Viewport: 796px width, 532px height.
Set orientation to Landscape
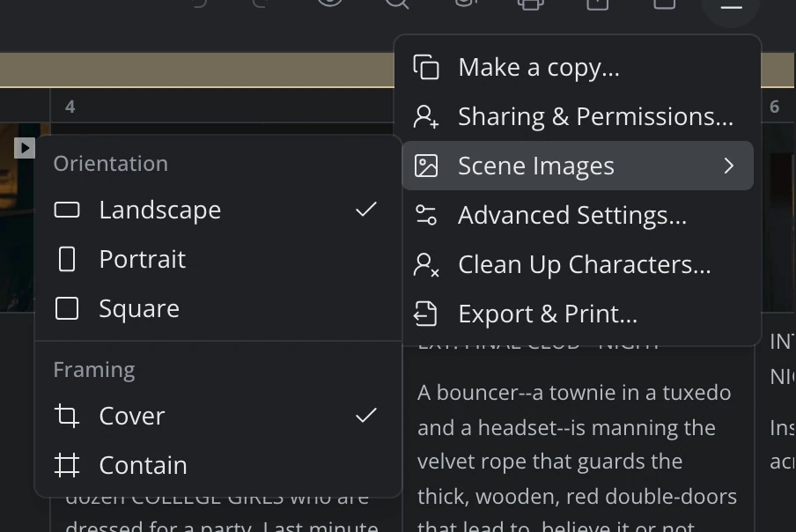[x=217, y=210]
